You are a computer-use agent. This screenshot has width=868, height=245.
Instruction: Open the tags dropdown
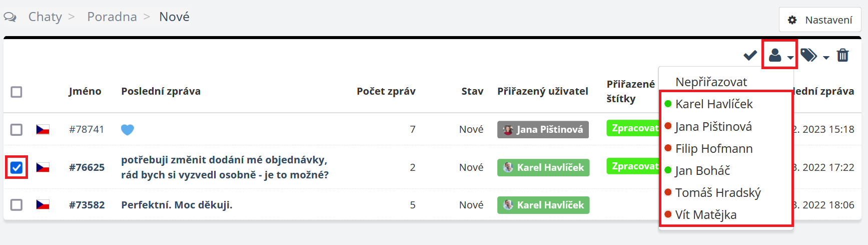(x=814, y=55)
